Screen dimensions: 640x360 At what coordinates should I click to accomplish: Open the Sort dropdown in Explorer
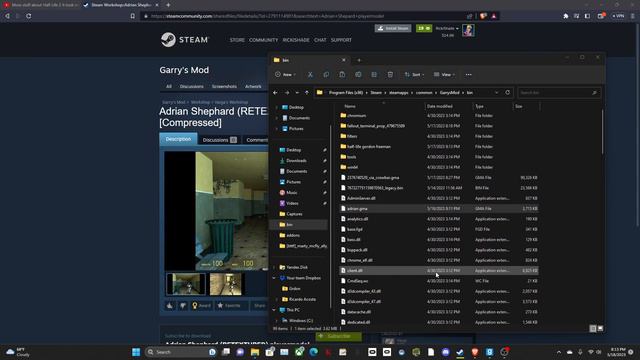(414, 75)
